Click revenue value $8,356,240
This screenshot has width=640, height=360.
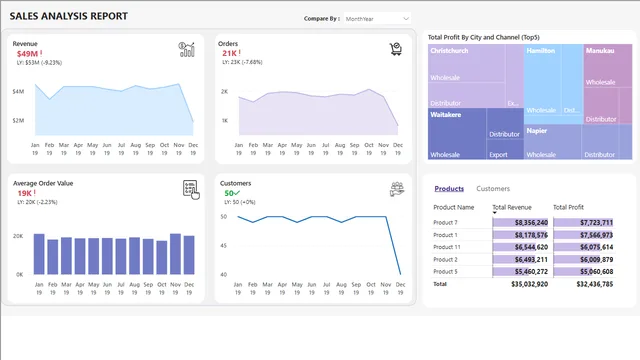tap(531, 222)
